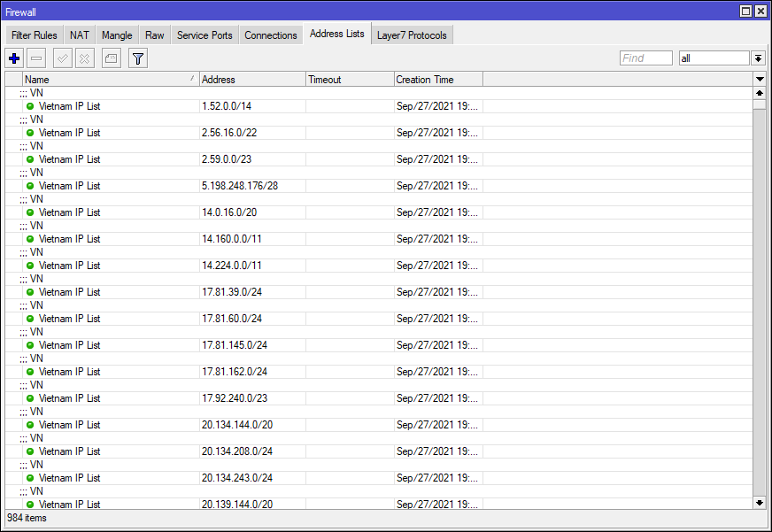The height and width of the screenshot is (532, 772).
Task: Click the Comment toolbar icon
Action: click(x=111, y=58)
